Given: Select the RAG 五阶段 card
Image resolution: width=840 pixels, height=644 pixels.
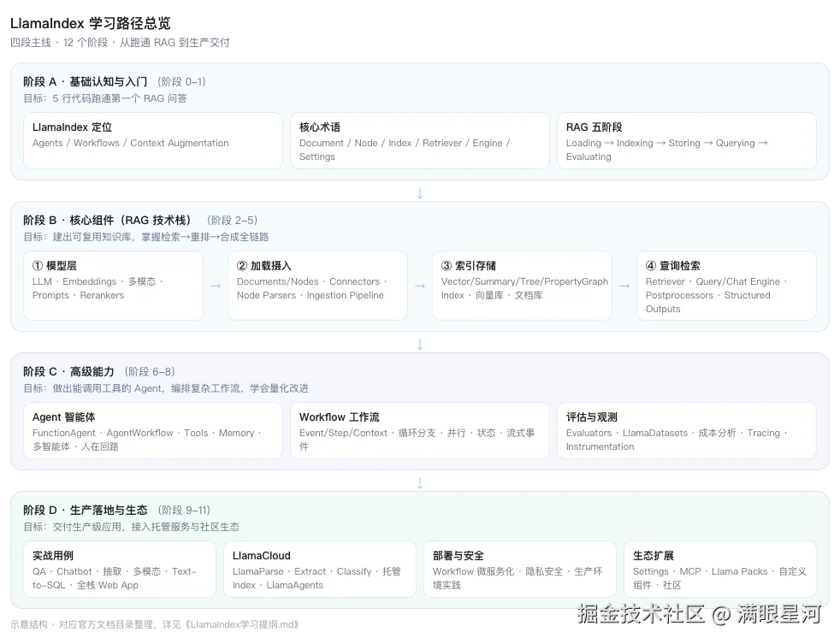Looking at the screenshot, I should click(x=687, y=140).
